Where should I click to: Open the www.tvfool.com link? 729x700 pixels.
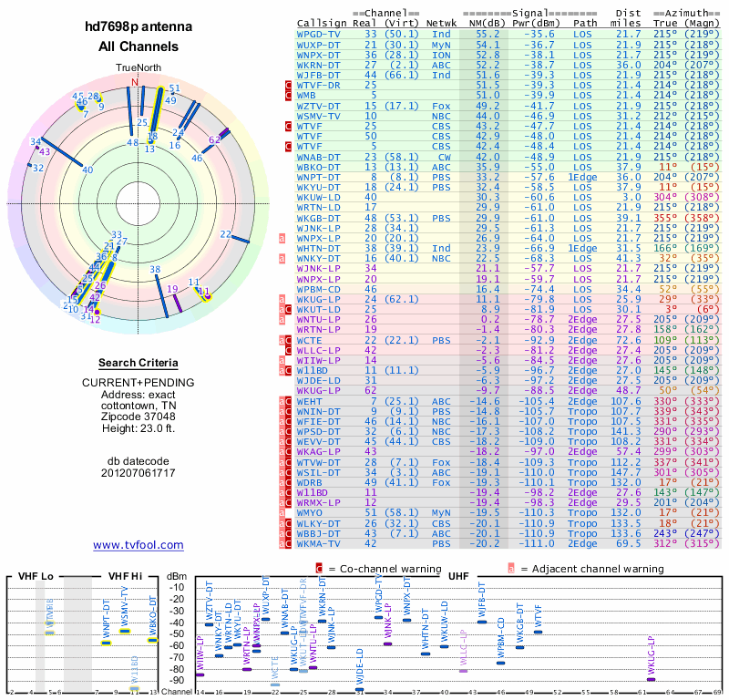[x=139, y=545]
